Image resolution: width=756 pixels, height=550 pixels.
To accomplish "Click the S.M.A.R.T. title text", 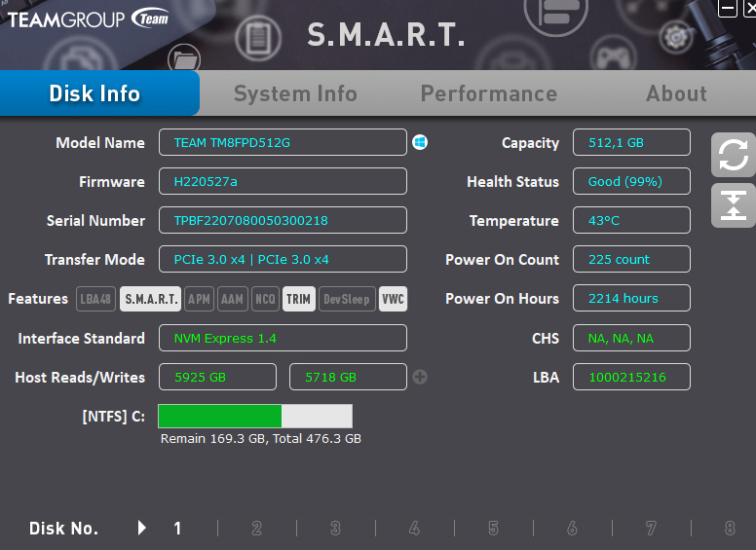I will tap(386, 35).
